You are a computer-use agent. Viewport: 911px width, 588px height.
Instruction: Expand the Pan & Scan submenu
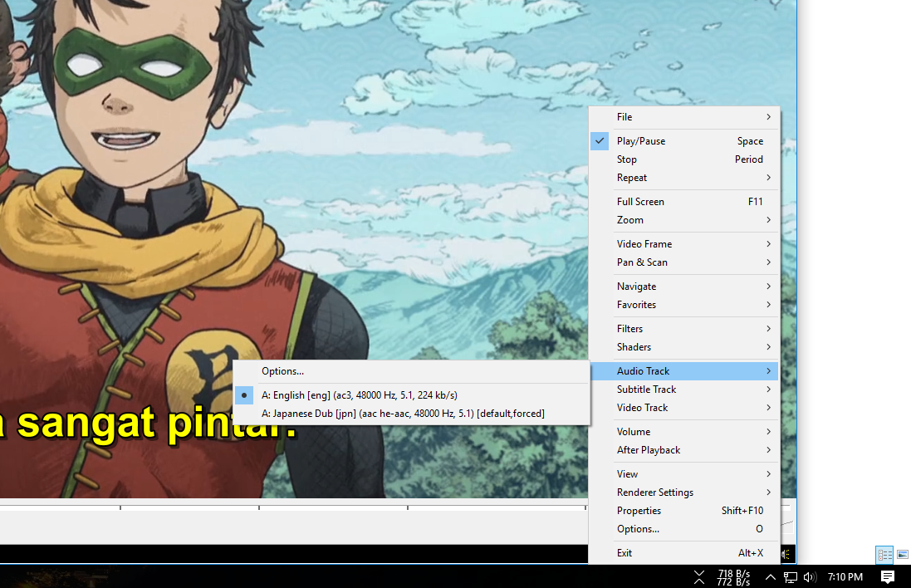click(x=684, y=262)
